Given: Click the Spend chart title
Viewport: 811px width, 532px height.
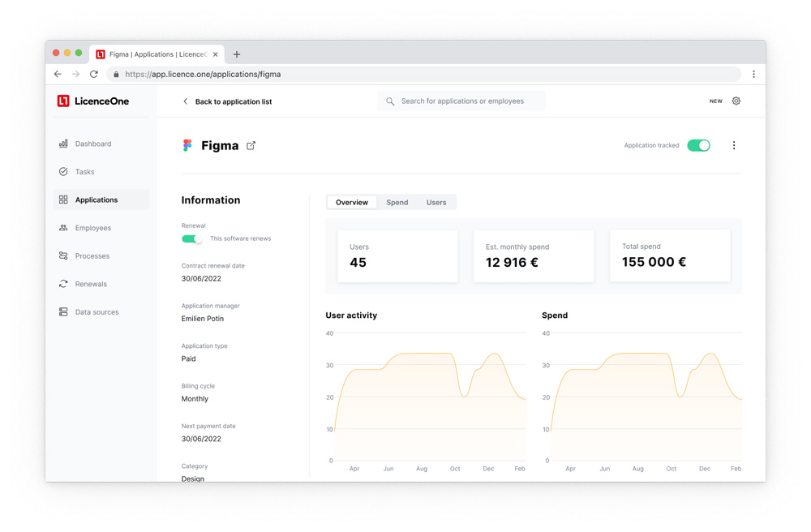Looking at the screenshot, I should 555,315.
